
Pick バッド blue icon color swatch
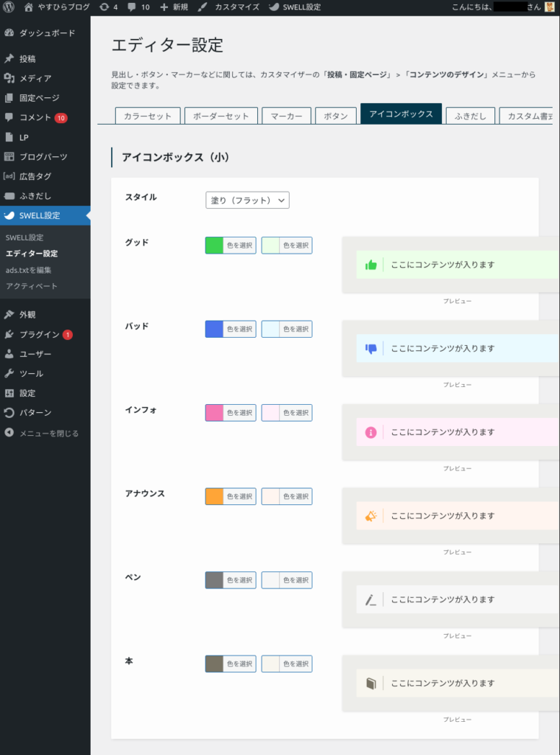coord(214,330)
